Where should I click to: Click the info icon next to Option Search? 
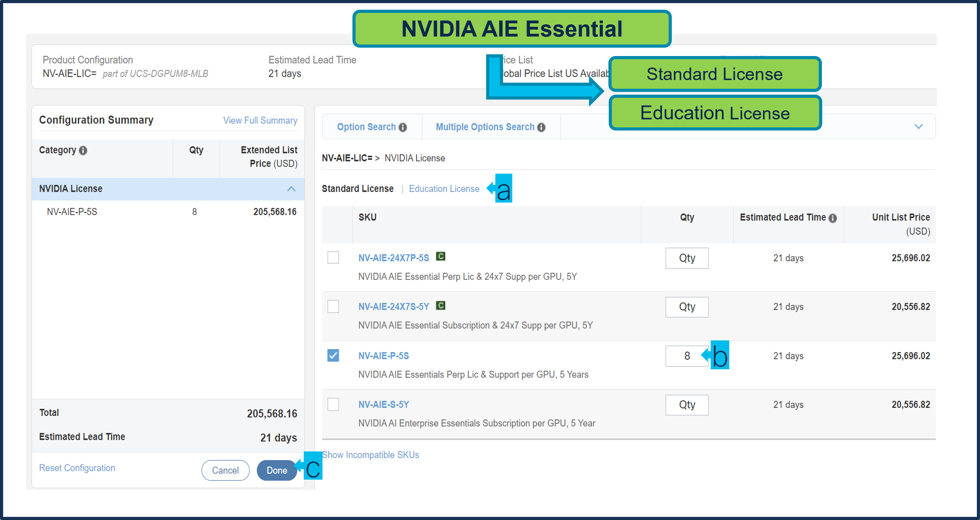coord(403,127)
